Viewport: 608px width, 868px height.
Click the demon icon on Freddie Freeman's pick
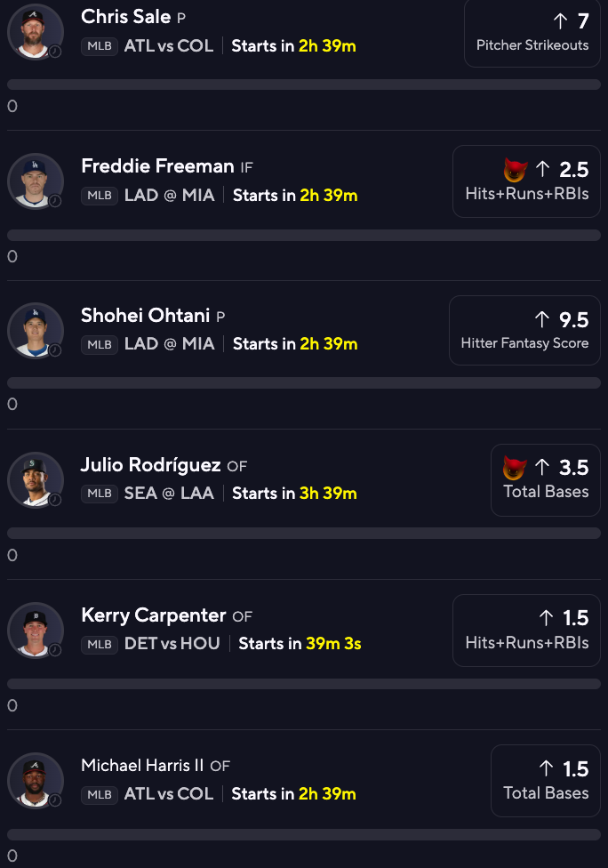(515, 170)
